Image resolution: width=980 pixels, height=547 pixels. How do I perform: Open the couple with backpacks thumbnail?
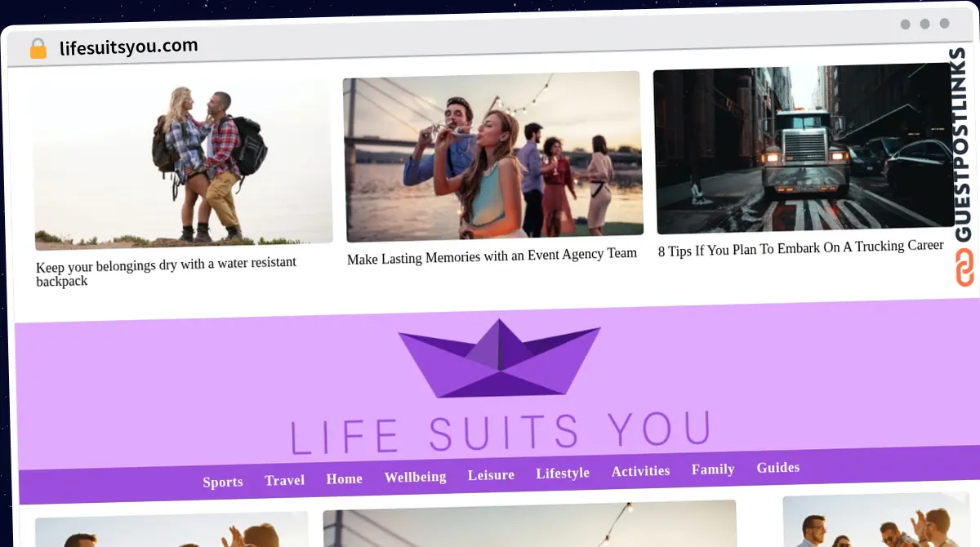coord(183,164)
